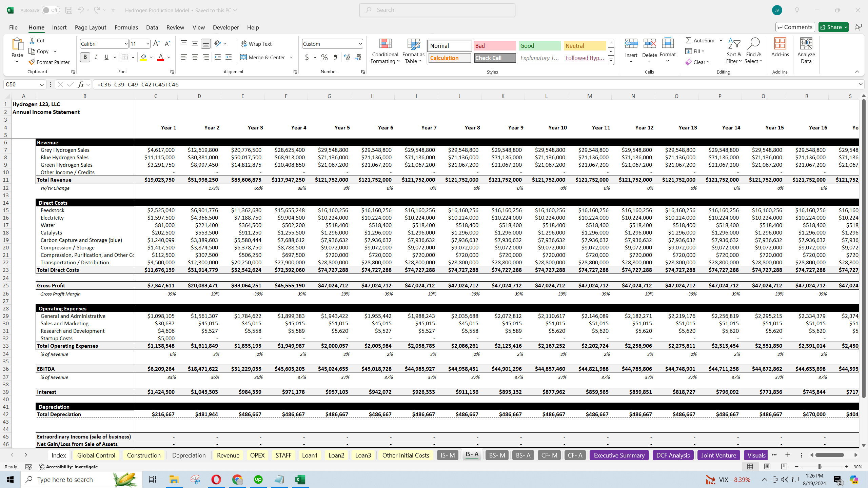The height and width of the screenshot is (488, 868).
Task: Select the Normal view button in status bar
Action: pyautogui.click(x=750, y=467)
